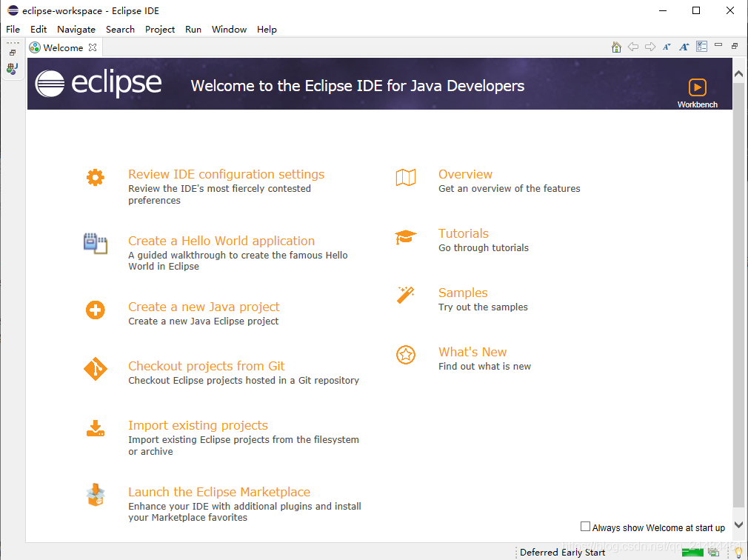Open the Java perspective icon in left trim
The width and height of the screenshot is (748, 560).
[x=13, y=69]
